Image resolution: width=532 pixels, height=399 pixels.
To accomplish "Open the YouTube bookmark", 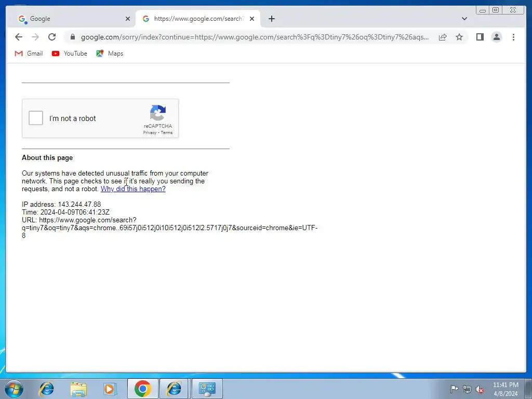I will coord(70,54).
